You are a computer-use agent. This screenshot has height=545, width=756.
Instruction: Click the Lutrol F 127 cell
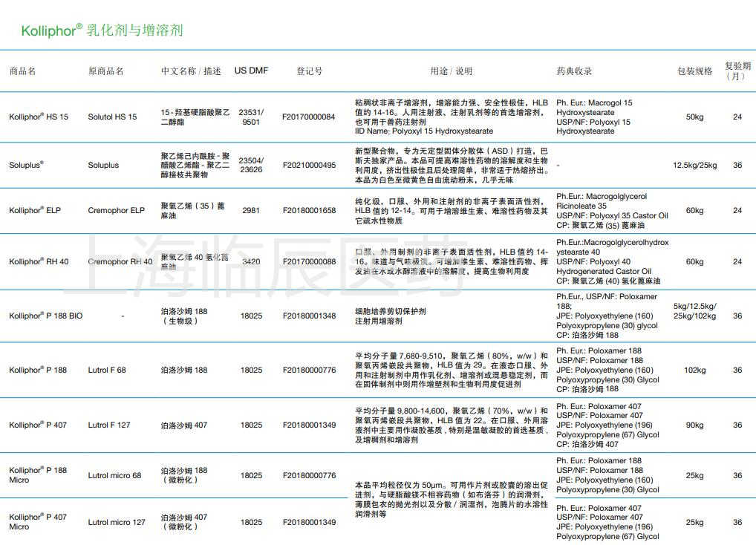tap(108, 425)
